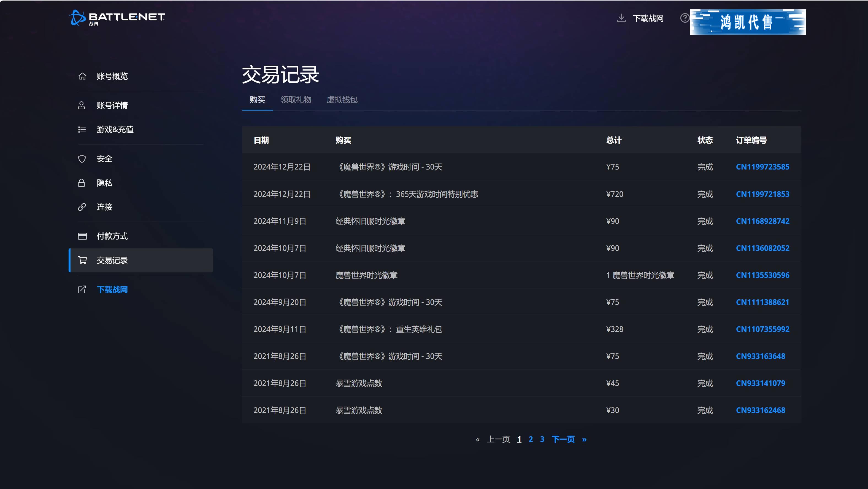
Task: Switch to the 领取礼物 tab
Action: coord(296,100)
